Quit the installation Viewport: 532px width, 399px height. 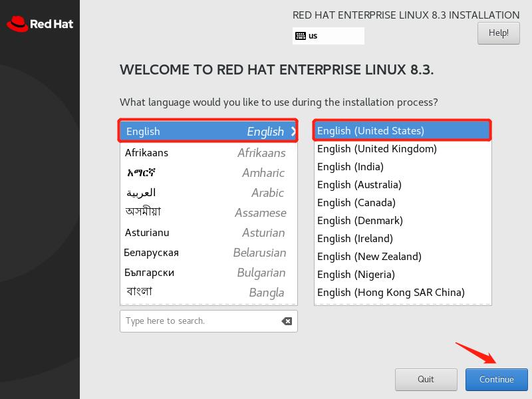pos(426,380)
